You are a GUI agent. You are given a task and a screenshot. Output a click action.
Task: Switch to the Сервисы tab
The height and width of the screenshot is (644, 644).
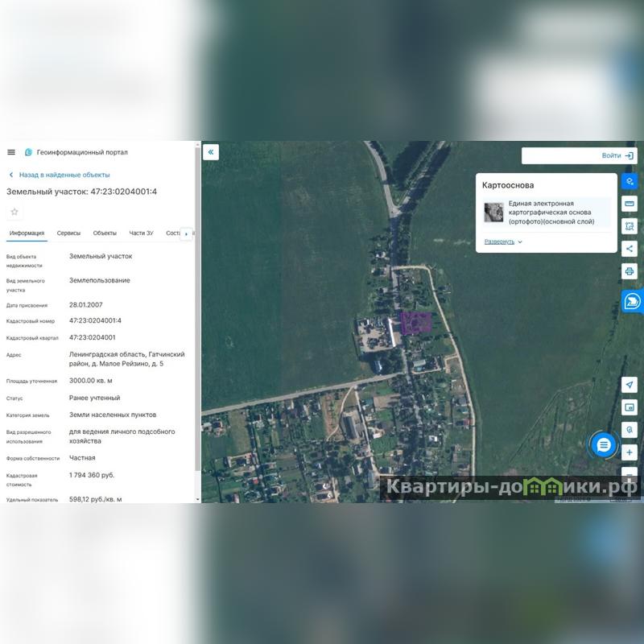(x=68, y=233)
